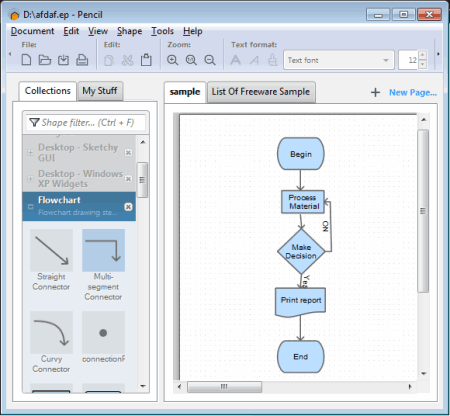The height and width of the screenshot is (416, 450).
Task: Open the Help menu
Action: pyautogui.click(x=193, y=31)
